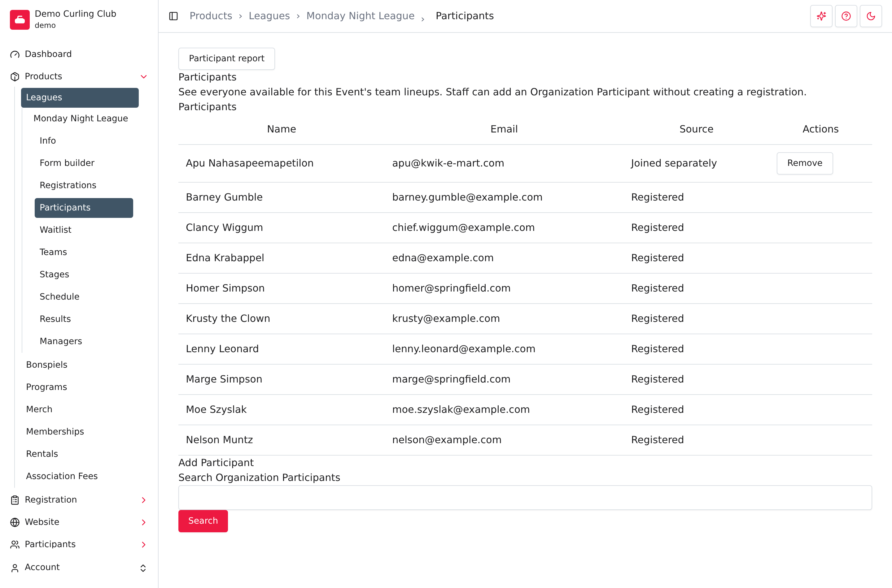
Task: Open the Form builder page
Action: pos(67,163)
